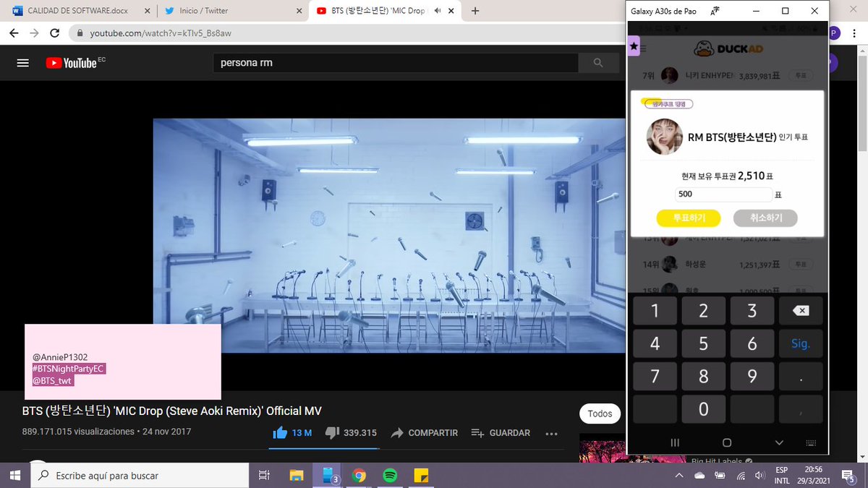Image resolution: width=868 pixels, height=488 pixels.
Task: Tap number 6 on phone keypad
Action: (752, 344)
